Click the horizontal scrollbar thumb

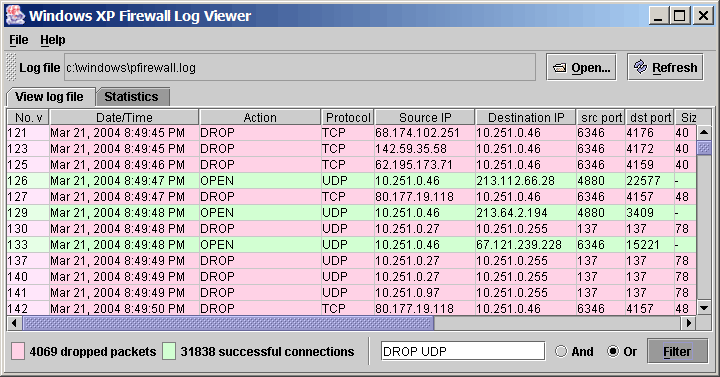coord(228,323)
